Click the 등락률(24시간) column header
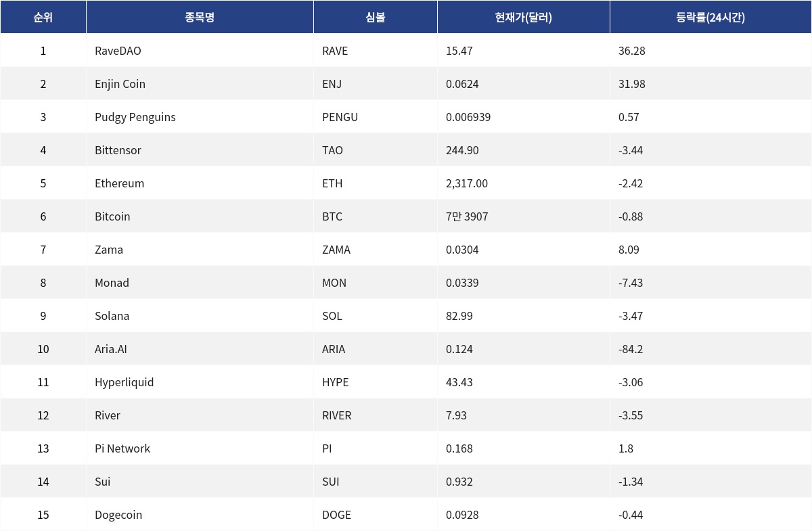The width and height of the screenshot is (812, 531). click(x=710, y=18)
